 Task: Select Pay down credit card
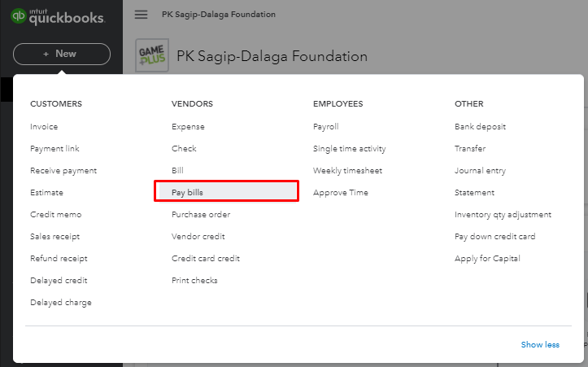coord(494,237)
